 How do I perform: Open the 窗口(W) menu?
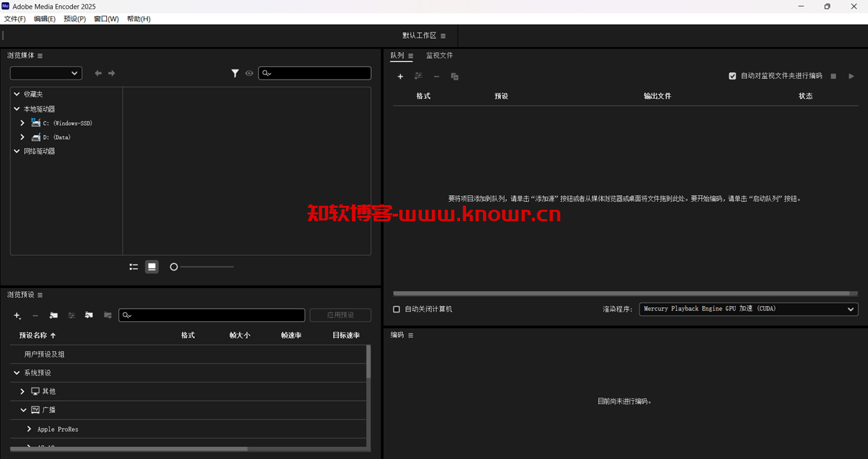point(106,19)
